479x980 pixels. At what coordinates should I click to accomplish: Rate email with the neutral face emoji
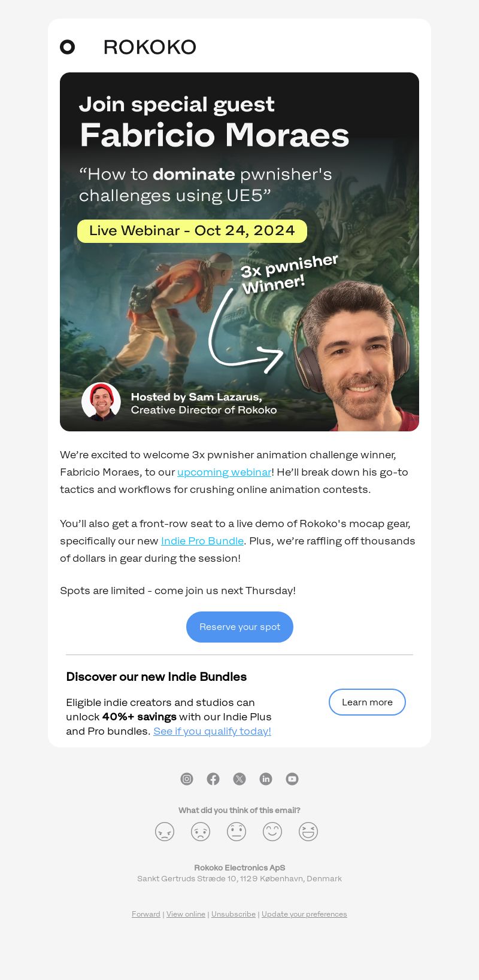pyautogui.click(x=237, y=832)
